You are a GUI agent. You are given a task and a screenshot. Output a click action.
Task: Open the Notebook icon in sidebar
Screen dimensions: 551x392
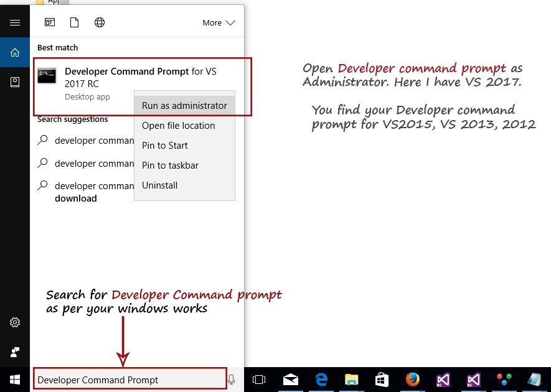click(x=15, y=82)
